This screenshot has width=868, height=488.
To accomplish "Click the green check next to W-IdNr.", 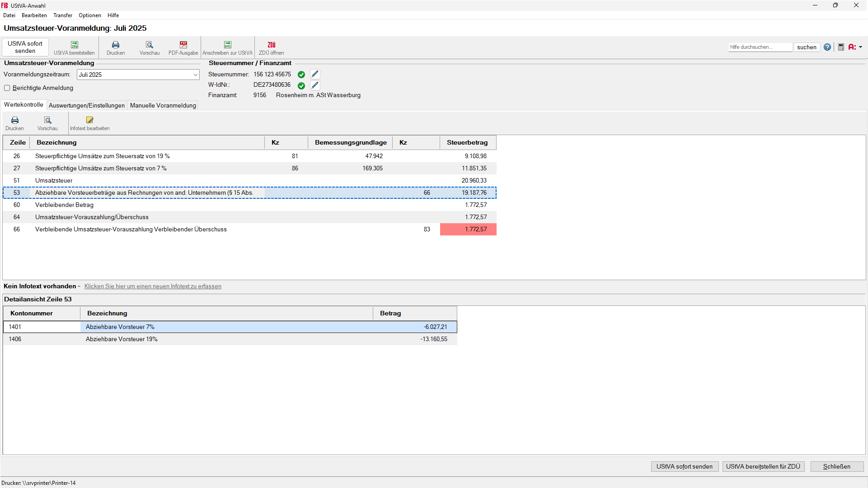I will pyautogui.click(x=301, y=85).
